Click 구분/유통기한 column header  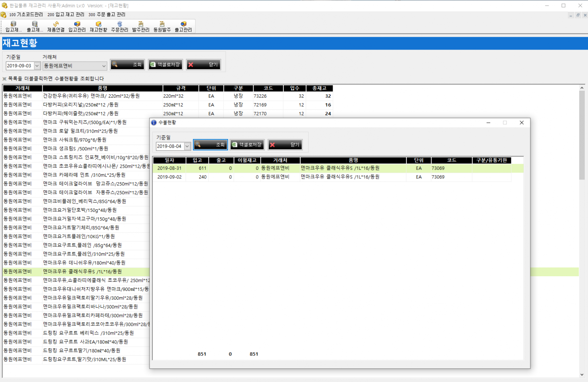(x=492, y=160)
